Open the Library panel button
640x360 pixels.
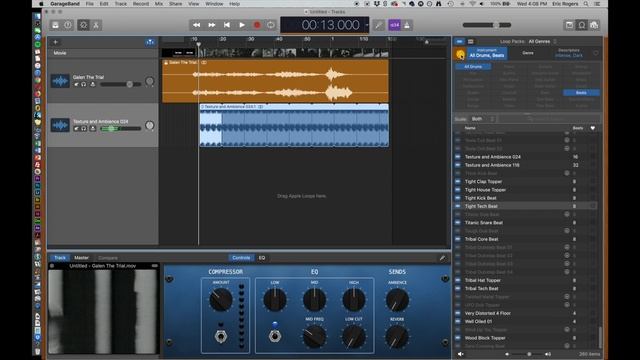[55, 25]
